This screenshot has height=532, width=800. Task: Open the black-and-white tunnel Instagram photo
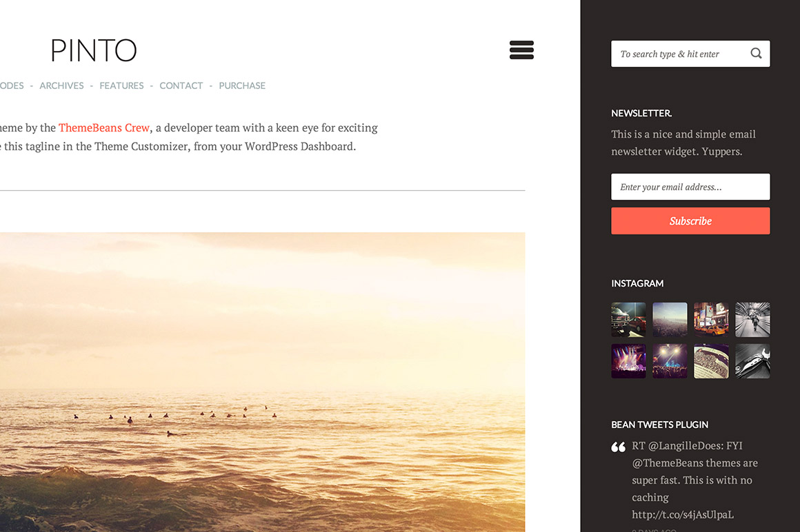(752, 320)
